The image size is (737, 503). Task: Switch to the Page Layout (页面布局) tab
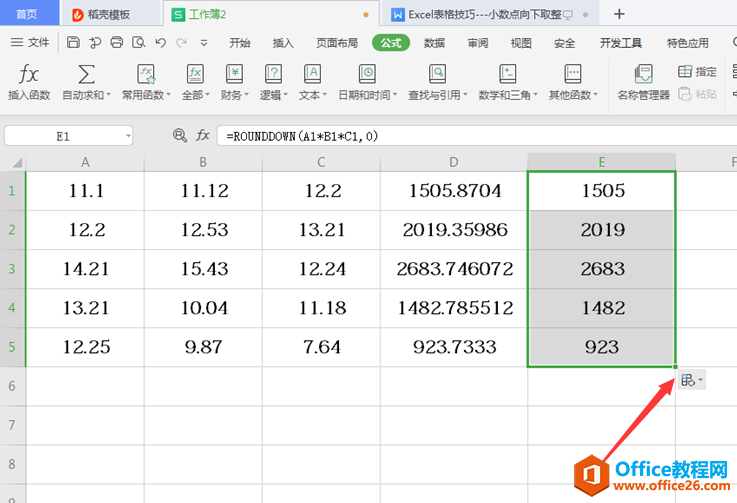(x=337, y=43)
